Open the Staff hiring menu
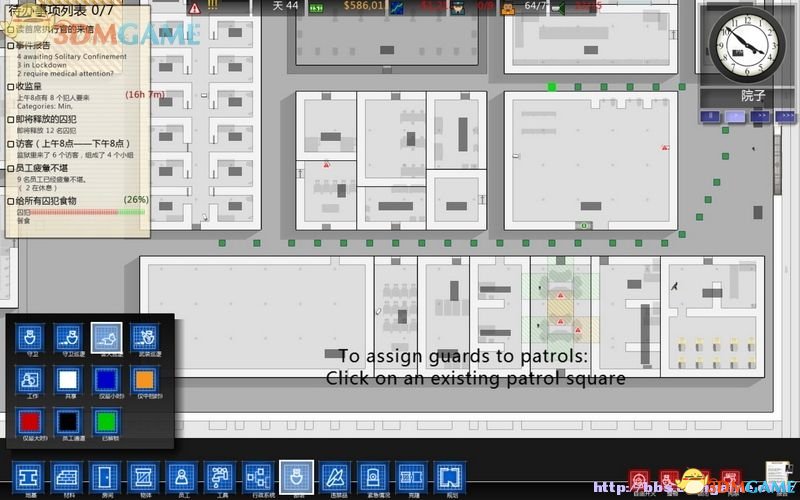The height and width of the screenshot is (500, 800). point(182,478)
